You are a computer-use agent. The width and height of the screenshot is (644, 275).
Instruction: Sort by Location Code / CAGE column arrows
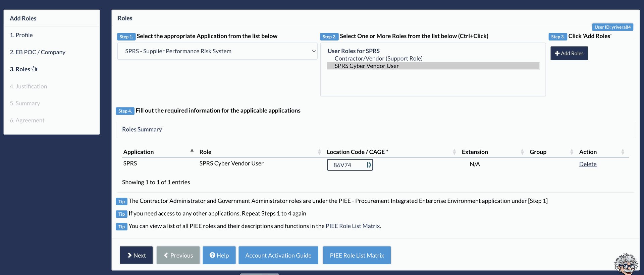click(x=454, y=152)
